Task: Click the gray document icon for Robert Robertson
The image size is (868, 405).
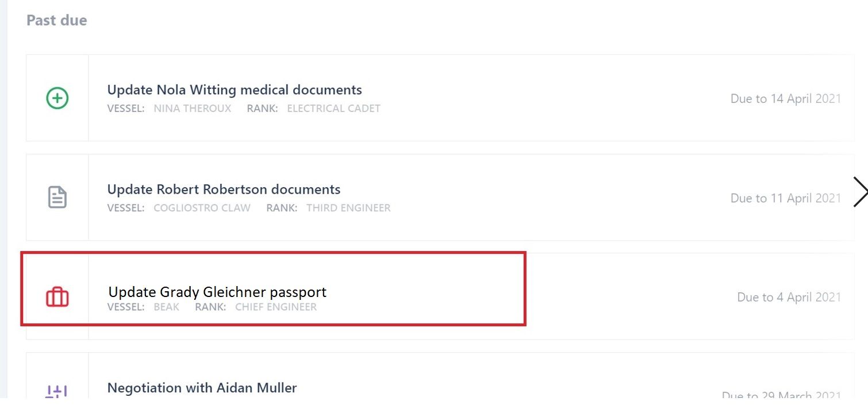Action: click(57, 198)
